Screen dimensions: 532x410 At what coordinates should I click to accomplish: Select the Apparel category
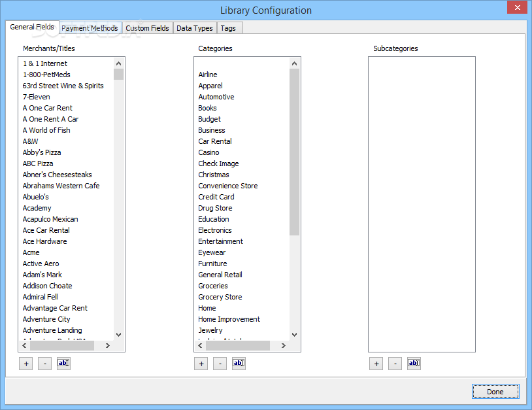pos(210,86)
